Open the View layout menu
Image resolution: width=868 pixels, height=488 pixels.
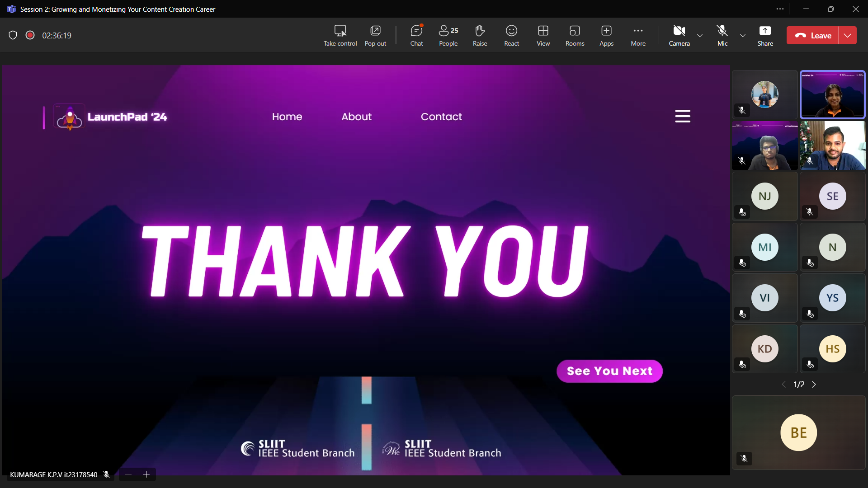[x=543, y=35]
